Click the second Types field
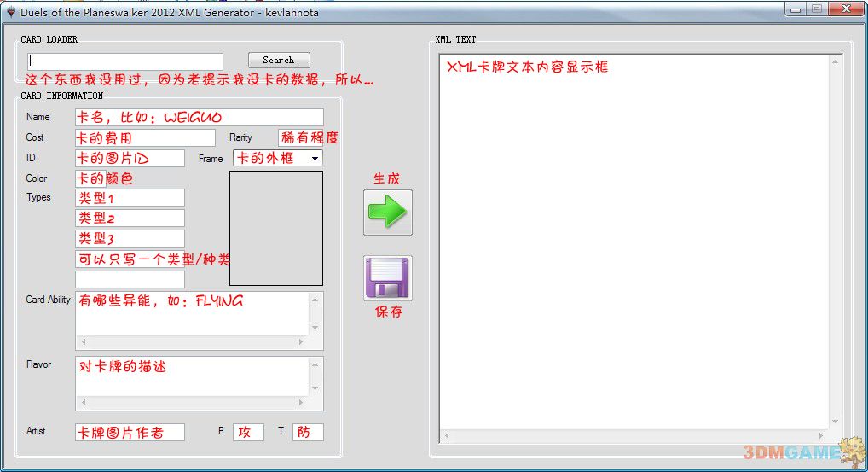The image size is (868, 472). coord(130,218)
